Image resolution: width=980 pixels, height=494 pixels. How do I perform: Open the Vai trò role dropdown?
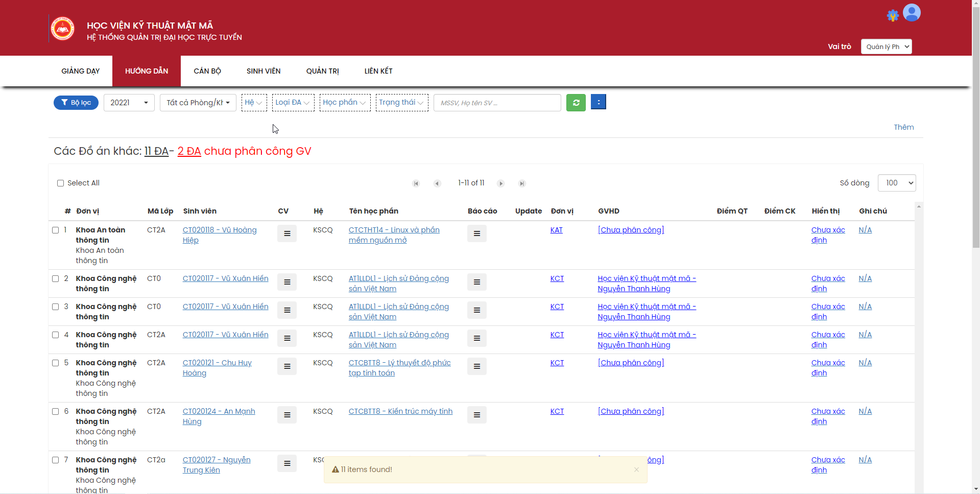coord(887,46)
